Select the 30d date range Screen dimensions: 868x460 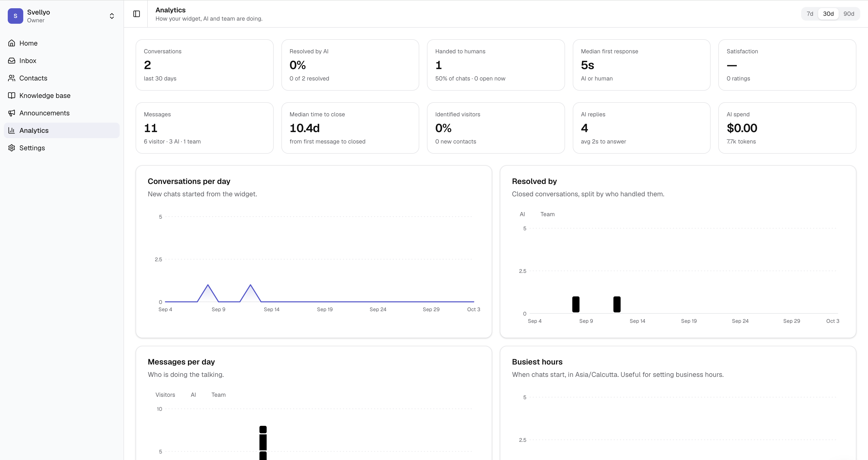tap(828, 14)
